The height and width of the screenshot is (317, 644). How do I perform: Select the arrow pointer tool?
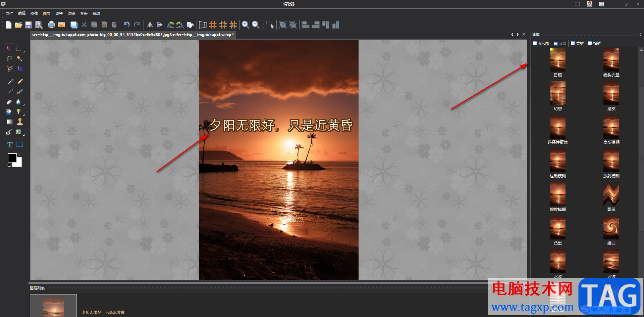[x=9, y=48]
